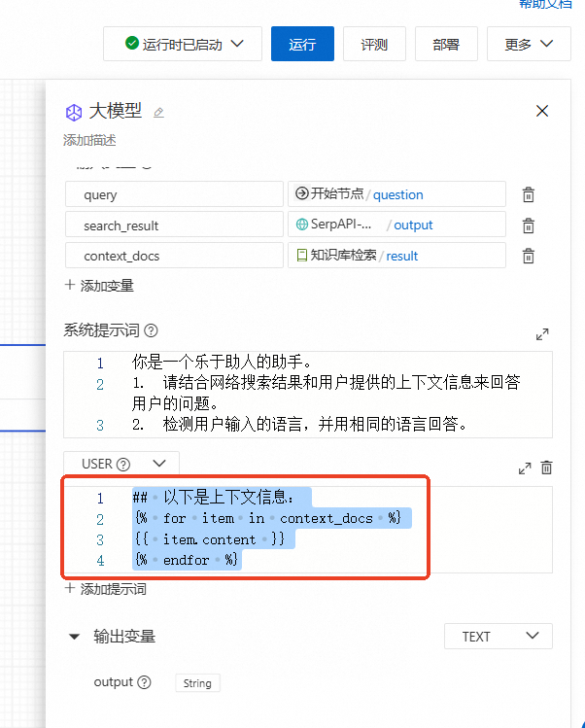Click help icon next to 系统提示词
Image resolution: width=585 pixels, height=728 pixels.
click(151, 331)
